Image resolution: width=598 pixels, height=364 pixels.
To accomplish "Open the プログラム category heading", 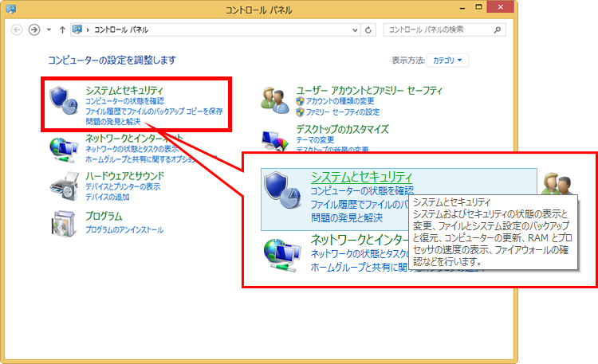I will click(x=104, y=216).
